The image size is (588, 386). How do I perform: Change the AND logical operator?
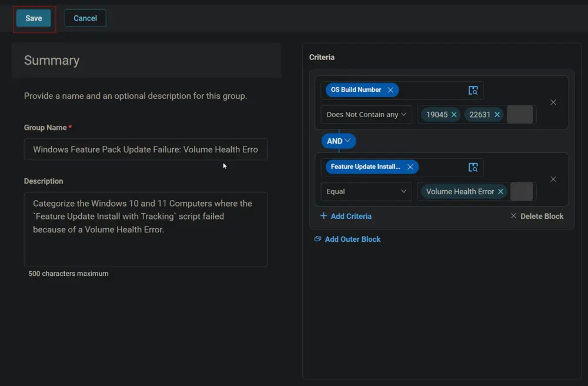[339, 141]
